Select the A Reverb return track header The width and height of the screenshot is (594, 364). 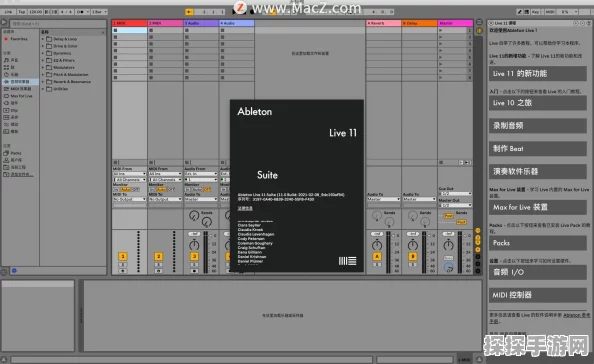[x=384, y=23]
